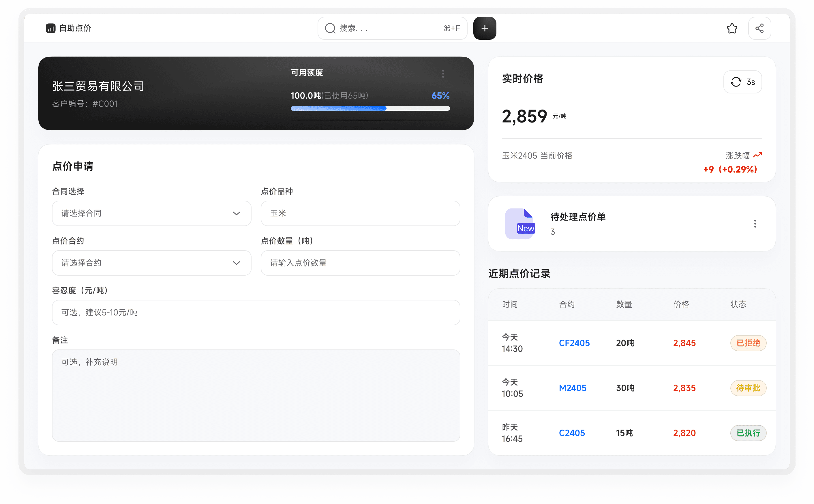Open contract link M2405
The width and height of the screenshot is (814, 504).
572,388
